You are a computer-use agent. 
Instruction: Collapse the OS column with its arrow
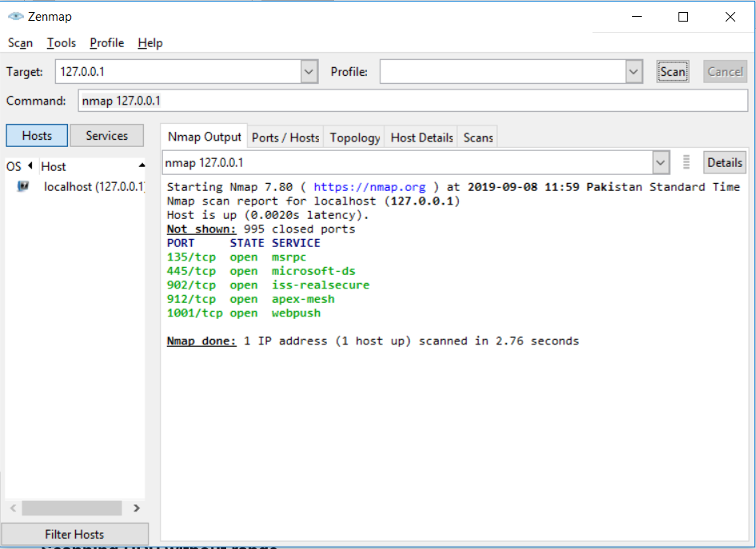tap(30, 166)
